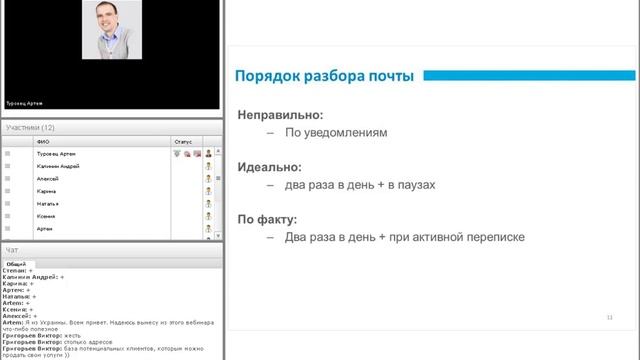This screenshot has width=640, height=360.
Task: Click the slide bullet 'По уведомлениям'
Action: pos(336,133)
